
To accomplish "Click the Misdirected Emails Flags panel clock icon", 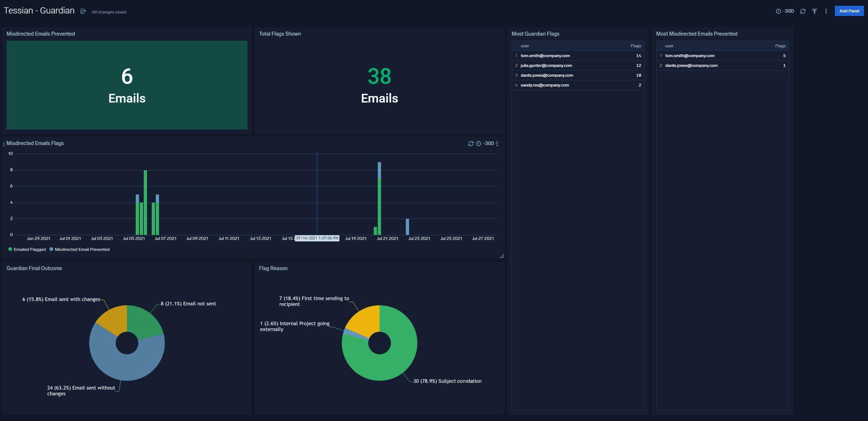I will tap(479, 144).
